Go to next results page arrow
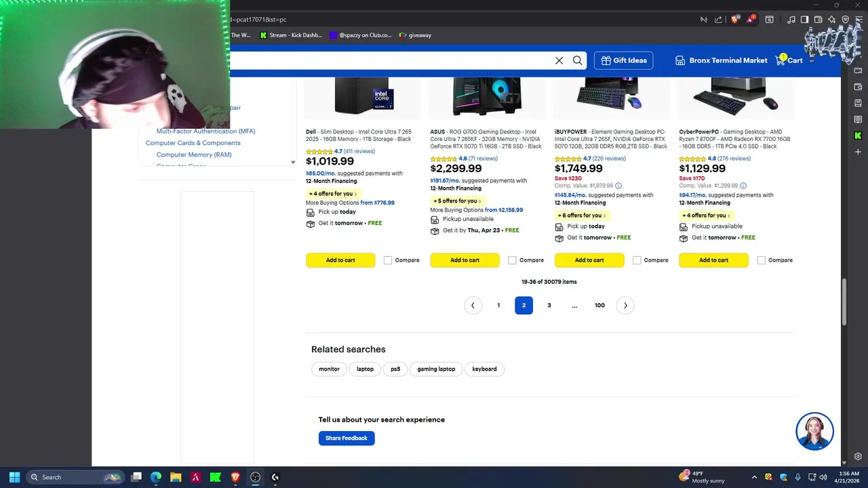The image size is (868, 488). click(625, 306)
